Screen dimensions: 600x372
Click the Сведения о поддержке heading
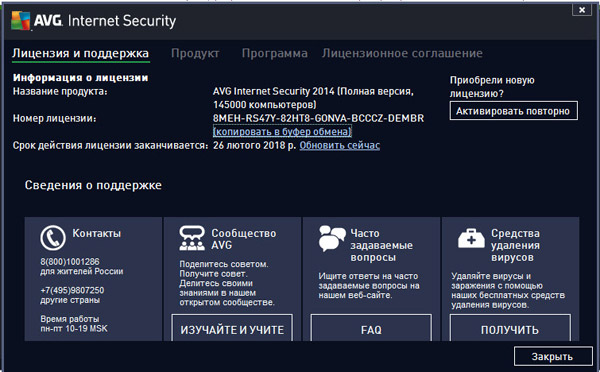93,185
